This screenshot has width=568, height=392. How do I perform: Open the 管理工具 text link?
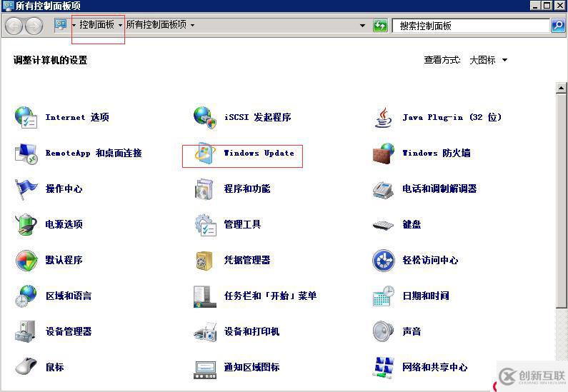[x=242, y=224]
